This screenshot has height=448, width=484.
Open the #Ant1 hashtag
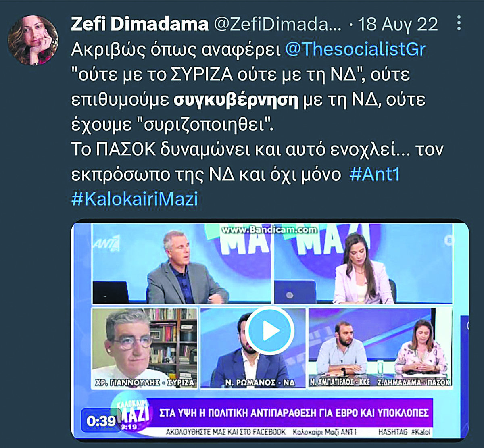(x=375, y=175)
